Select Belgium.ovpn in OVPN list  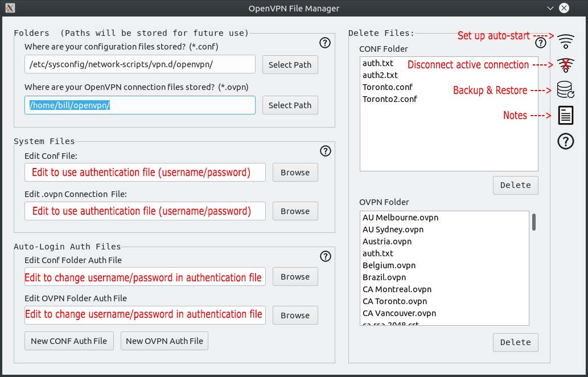tap(445, 265)
